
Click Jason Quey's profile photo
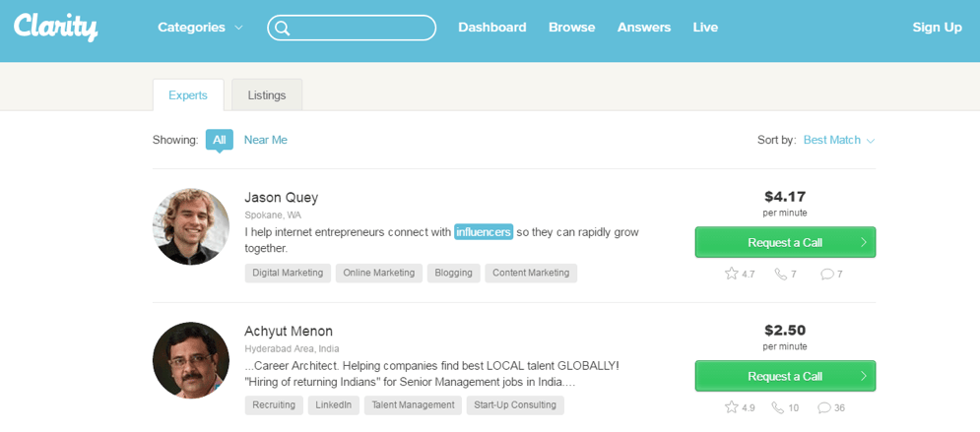[x=191, y=226]
